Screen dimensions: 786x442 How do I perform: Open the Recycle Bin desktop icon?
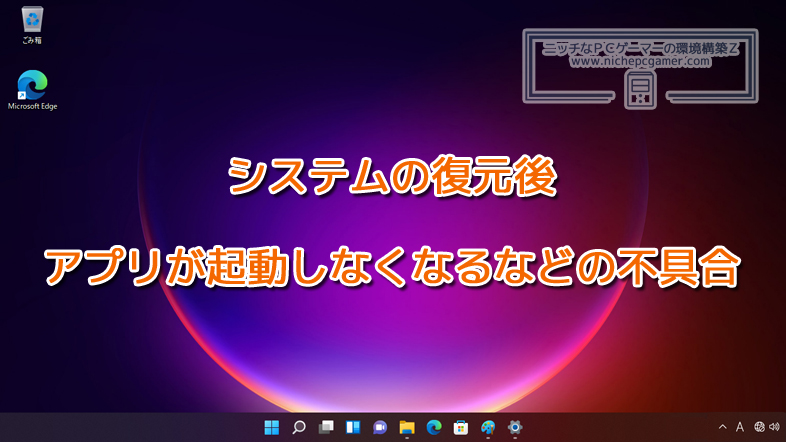pyautogui.click(x=33, y=25)
